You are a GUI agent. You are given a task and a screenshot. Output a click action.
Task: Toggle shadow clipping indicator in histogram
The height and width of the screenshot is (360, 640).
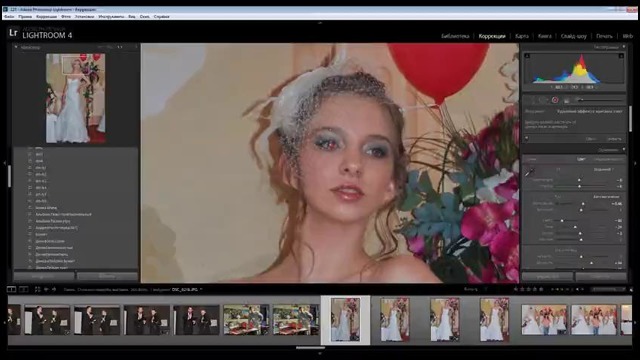(527, 56)
